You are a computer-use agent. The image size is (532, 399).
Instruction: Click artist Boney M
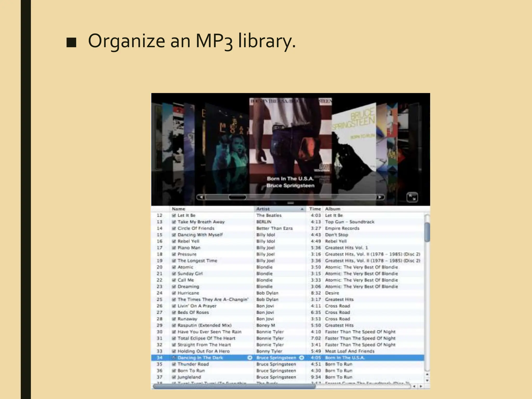[x=266, y=325]
